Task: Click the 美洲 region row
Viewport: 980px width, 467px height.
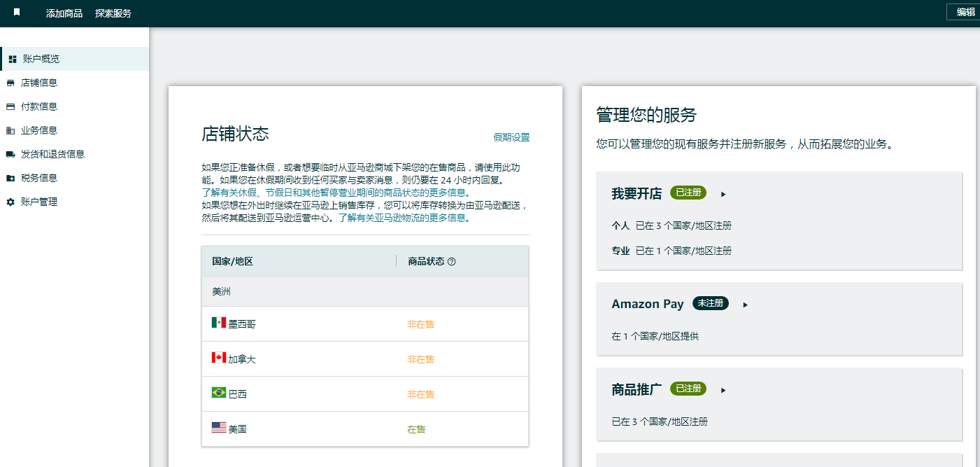Action: (x=365, y=291)
